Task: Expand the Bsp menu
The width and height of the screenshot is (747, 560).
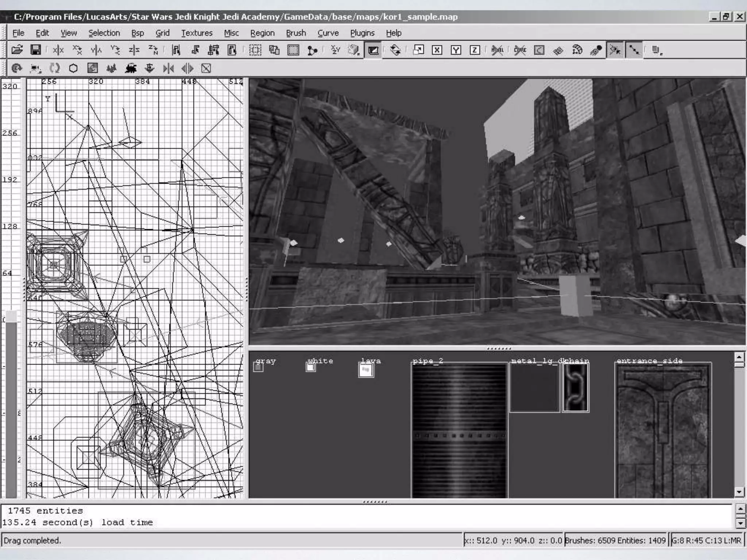Action: click(x=138, y=33)
